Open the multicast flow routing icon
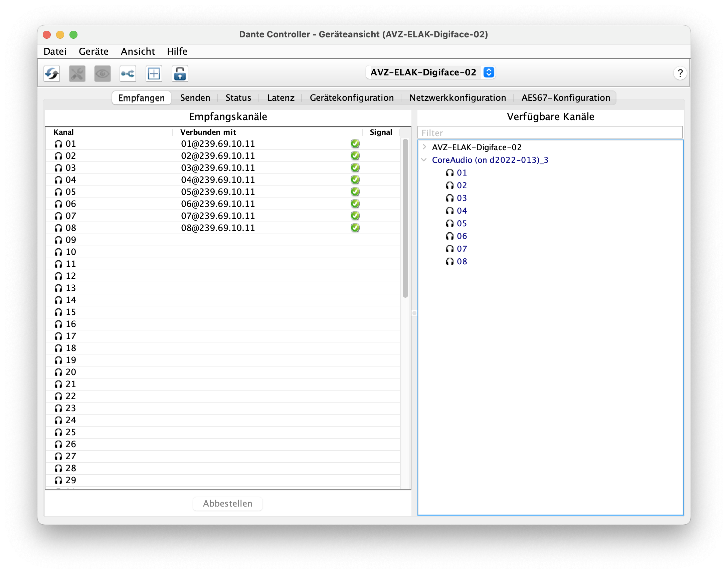728x574 pixels. pos(128,74)
